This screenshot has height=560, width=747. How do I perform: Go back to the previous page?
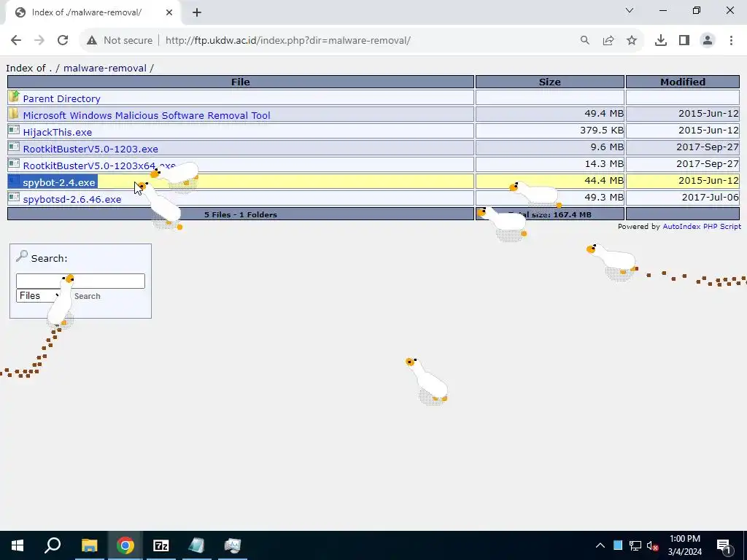16,41
